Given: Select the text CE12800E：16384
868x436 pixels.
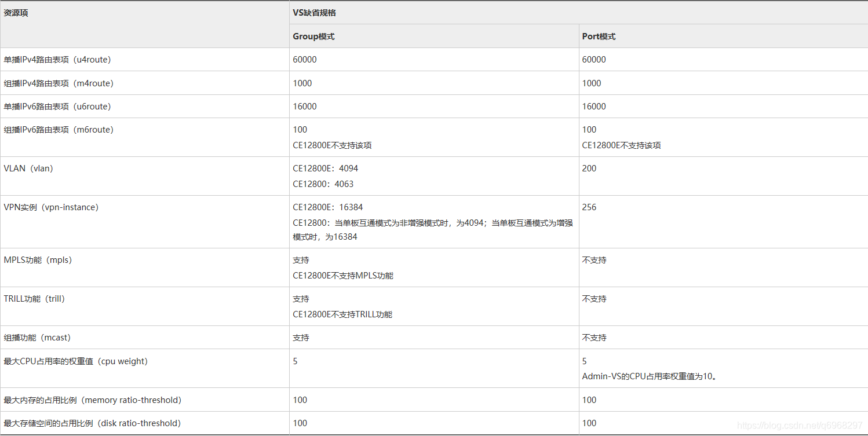Looking at the screenshot, I should (328, 207).
